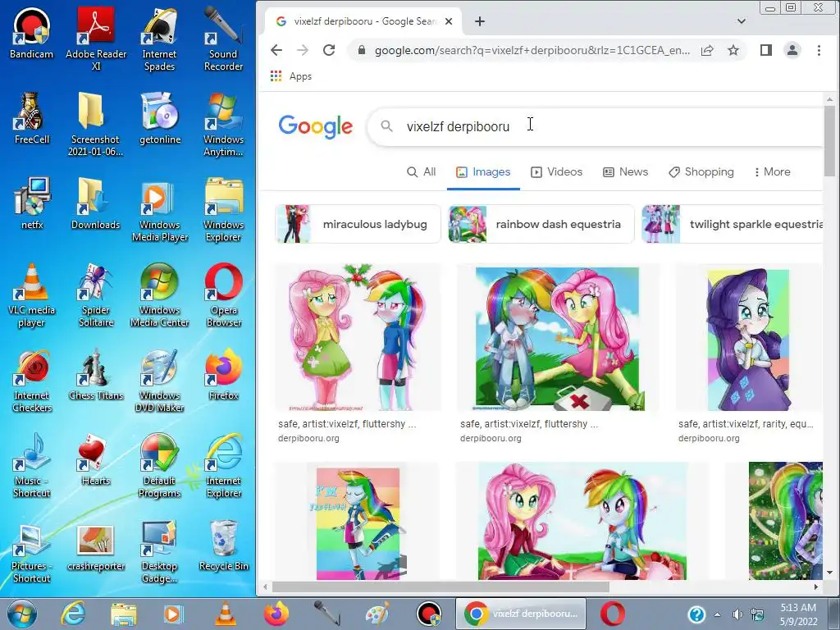840x630 pixels.
Task: Open Apps shortcut in bookmarks bar
Action: pyautogui.click(x=291, y=76)
